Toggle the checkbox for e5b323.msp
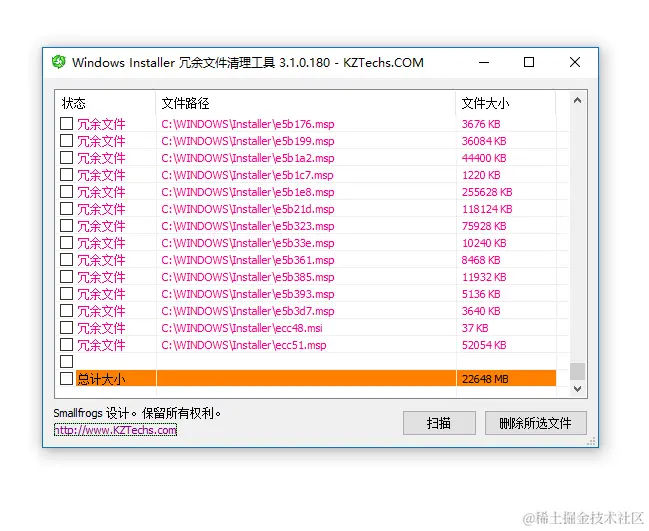 point(66,225)
